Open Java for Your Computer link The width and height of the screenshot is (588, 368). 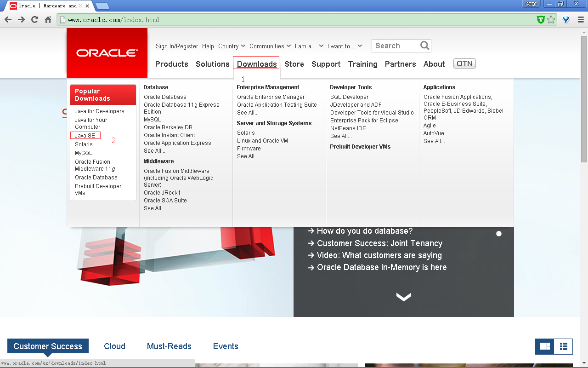coord(91,123)
